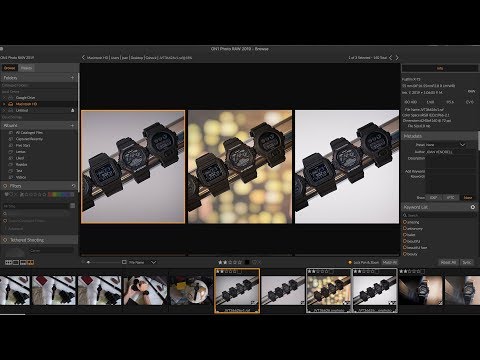Go back in folder path
The width and height of the screenshot is (480, 360).
tap(83, 58)
